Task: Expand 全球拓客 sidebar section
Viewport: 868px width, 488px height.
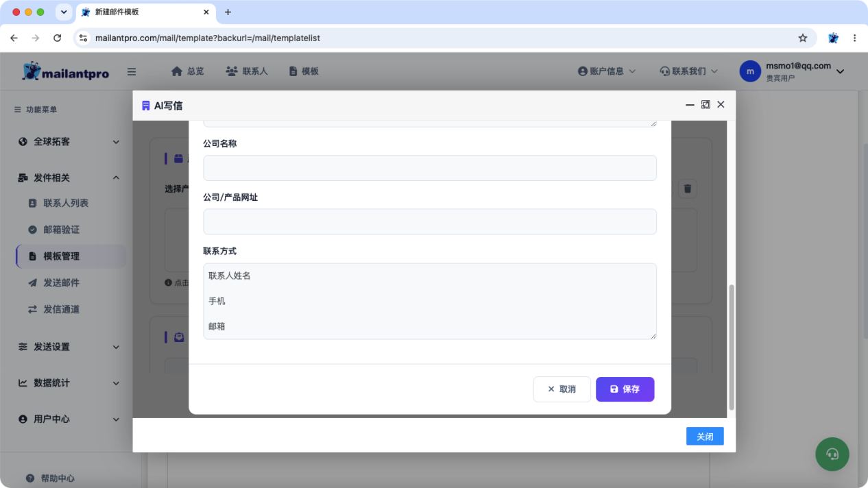Action: click(69, 142)
